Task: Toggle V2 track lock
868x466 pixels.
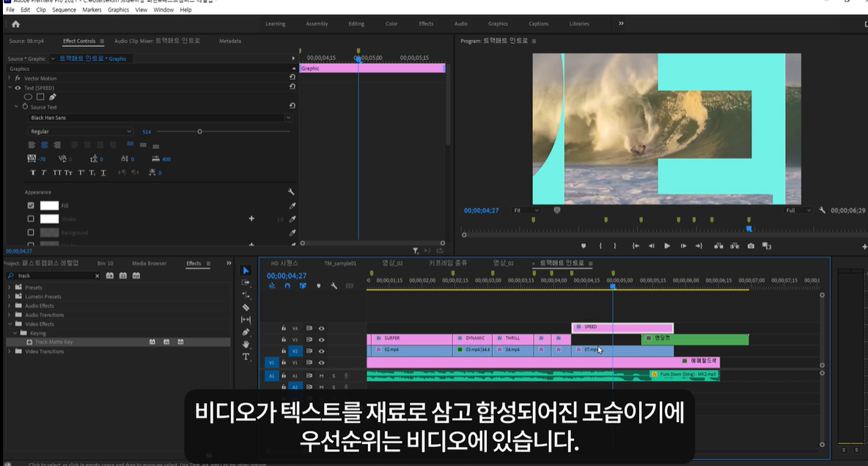Action: [x=284, y=351]
